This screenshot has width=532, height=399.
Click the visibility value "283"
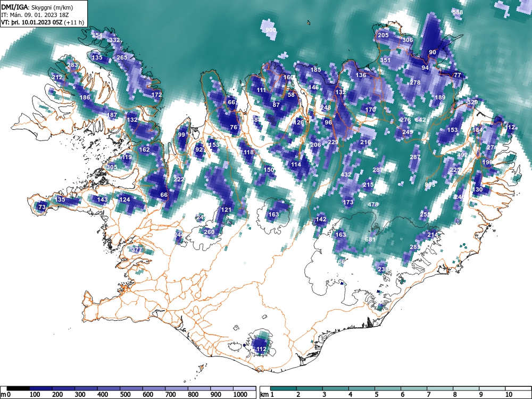(x=72, y=65)
